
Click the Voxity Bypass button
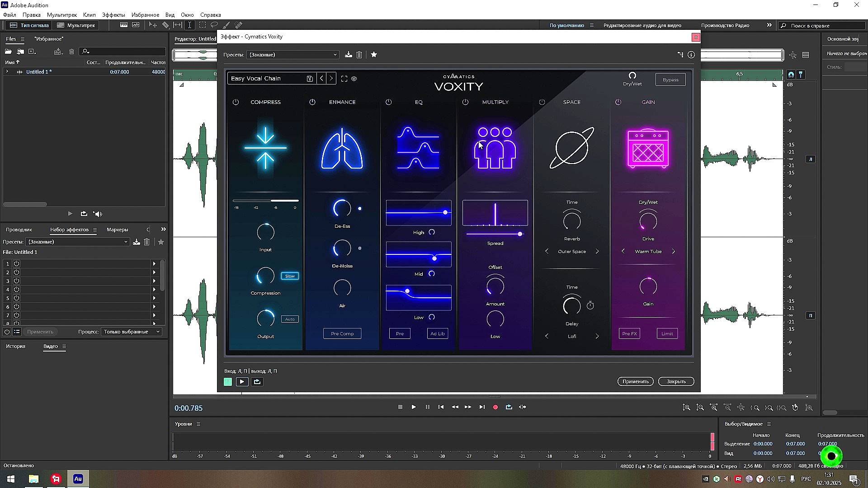click(x=670, y=80)
